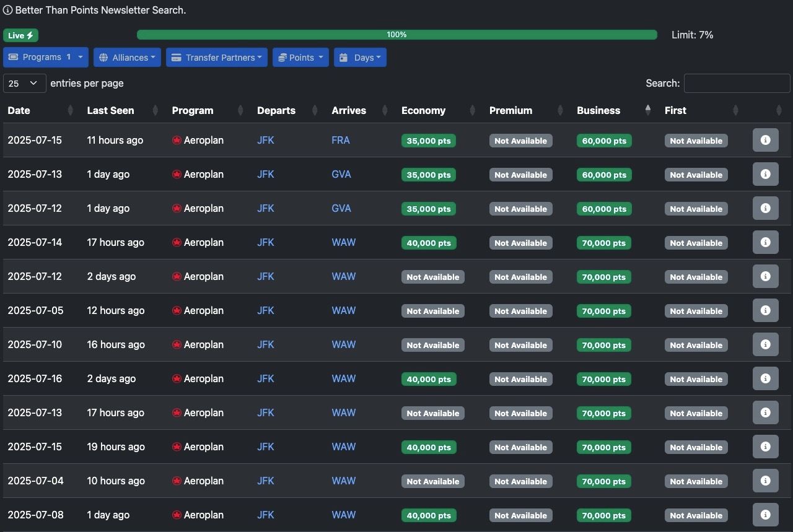Screen dimensions: 793x532
Task: Expand the Transfer Partners dropdown
Action: 217,58
